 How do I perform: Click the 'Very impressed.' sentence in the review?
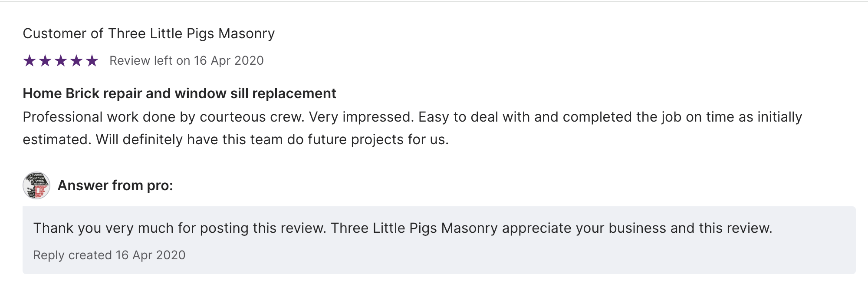click(361, 117)
